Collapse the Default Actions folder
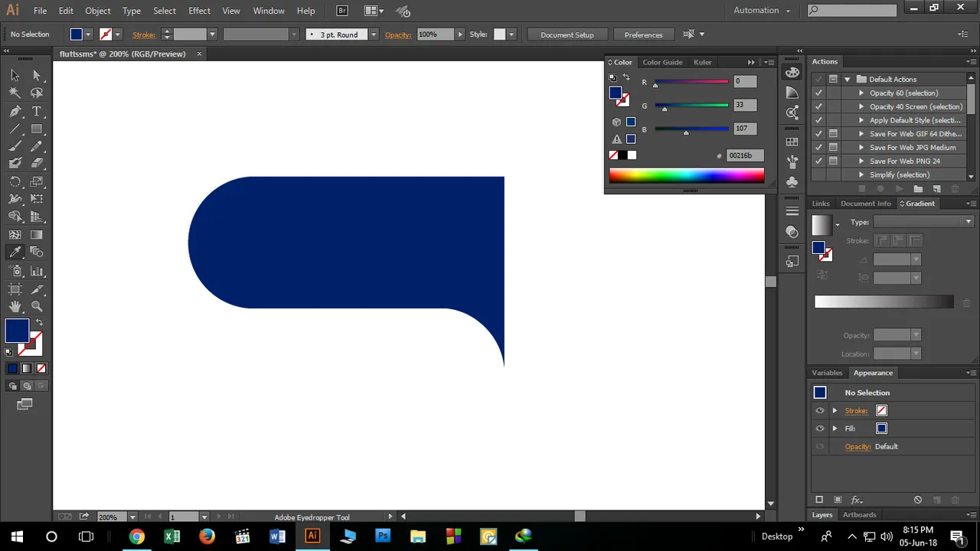Screen dimensions: 980x551 coord(848,79)
